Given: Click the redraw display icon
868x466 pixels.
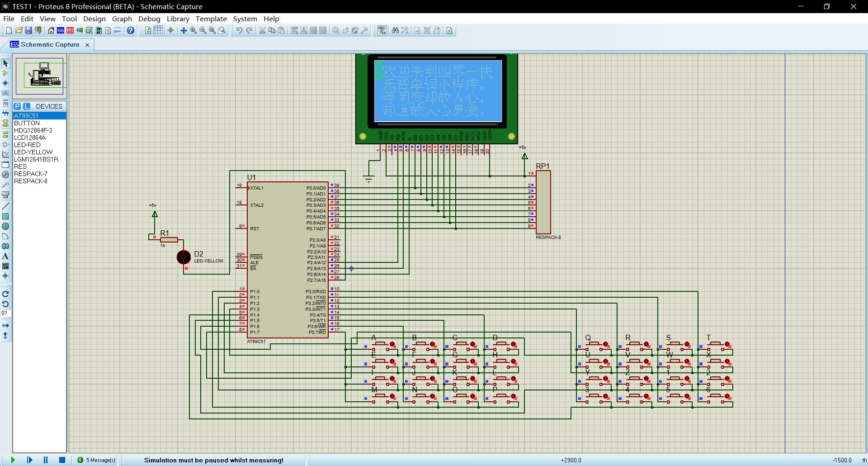Looking at the screenshot, I should 148,30.
